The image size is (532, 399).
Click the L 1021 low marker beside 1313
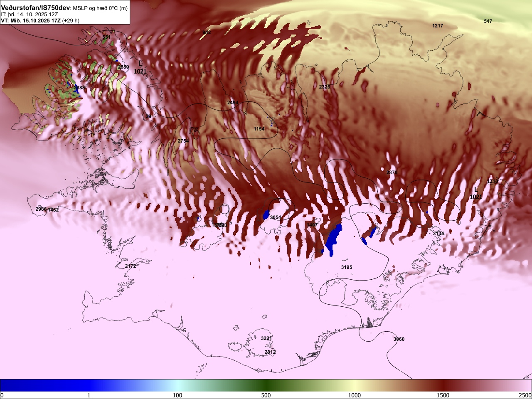click(x=476, y=193)
